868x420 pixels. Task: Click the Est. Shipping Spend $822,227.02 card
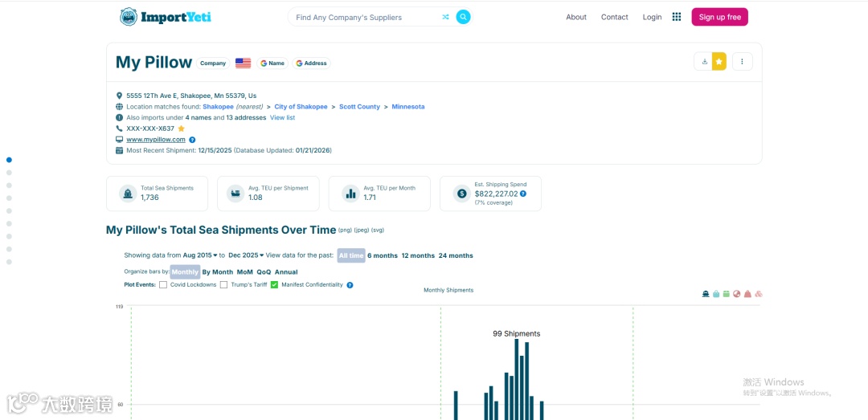click(490, 194)
